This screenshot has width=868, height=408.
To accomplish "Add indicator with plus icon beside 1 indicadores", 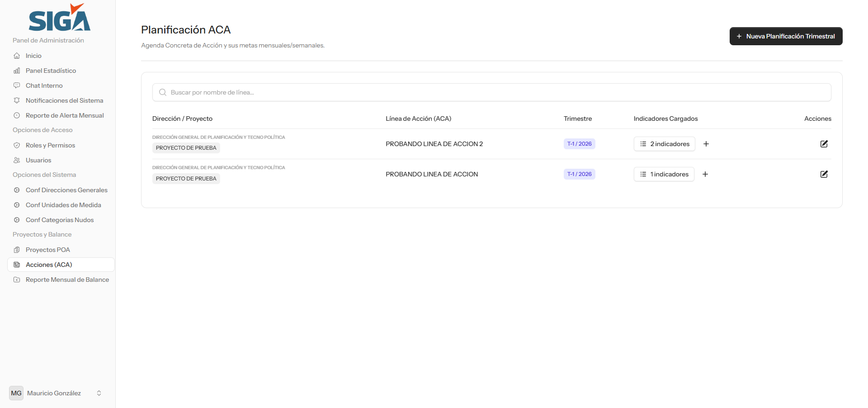I will (x=705, y=174).
